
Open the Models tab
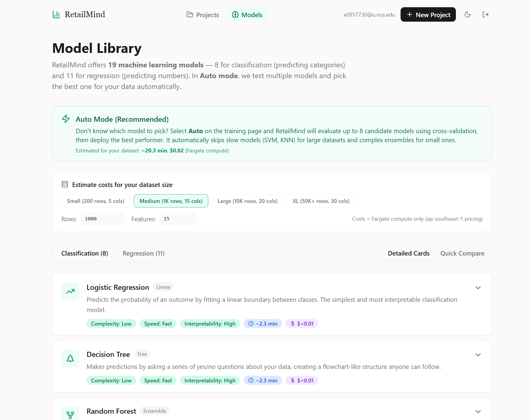(247, 15)
